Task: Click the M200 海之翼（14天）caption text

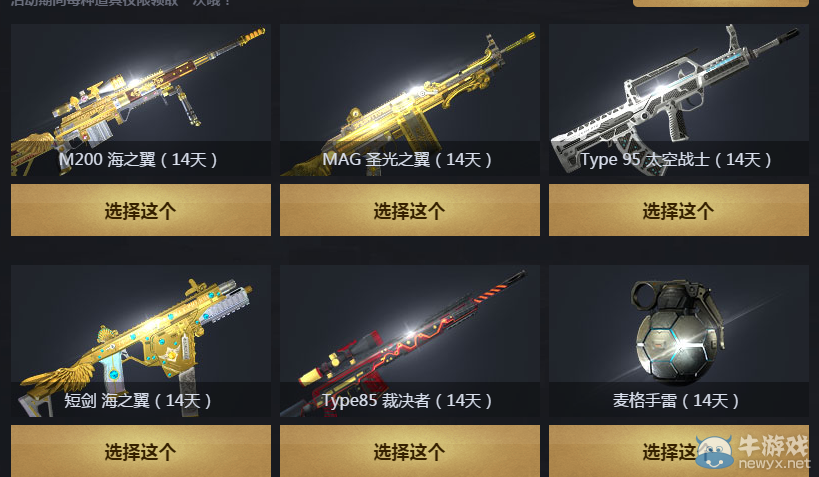Action: [138, 159]
